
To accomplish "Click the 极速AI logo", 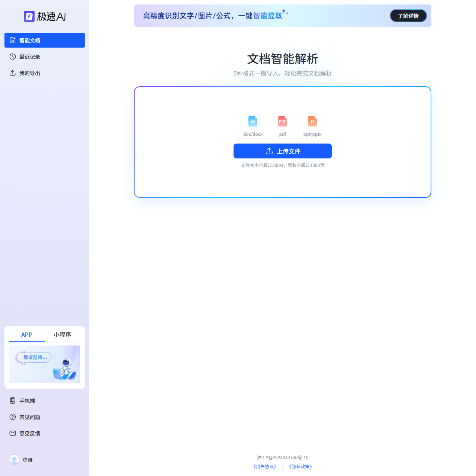I will 44,16.
